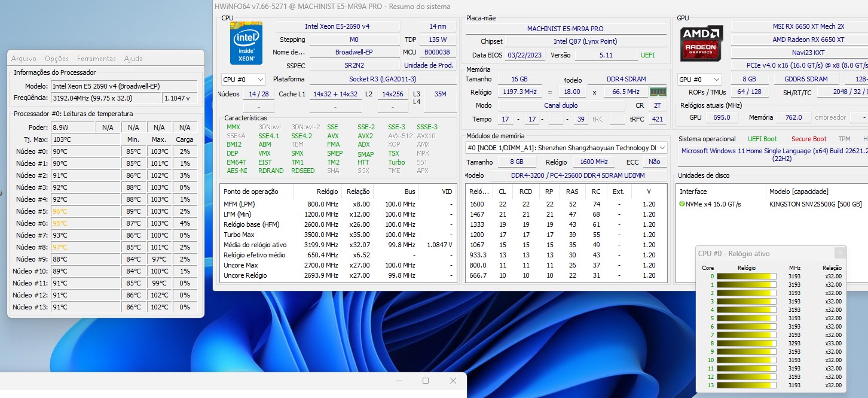Click the BIOS version 5.11 field
This screenshot has height=398, width=868.
[x=606, y=55]
